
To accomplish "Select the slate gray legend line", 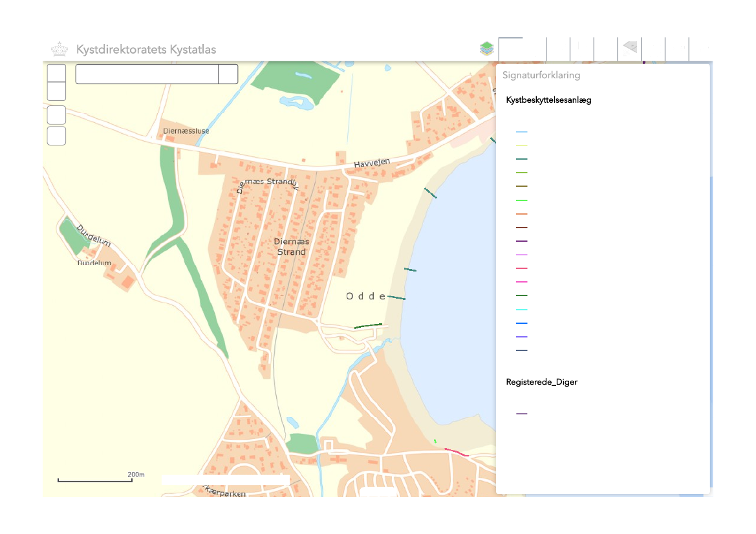I will point(522,350).
